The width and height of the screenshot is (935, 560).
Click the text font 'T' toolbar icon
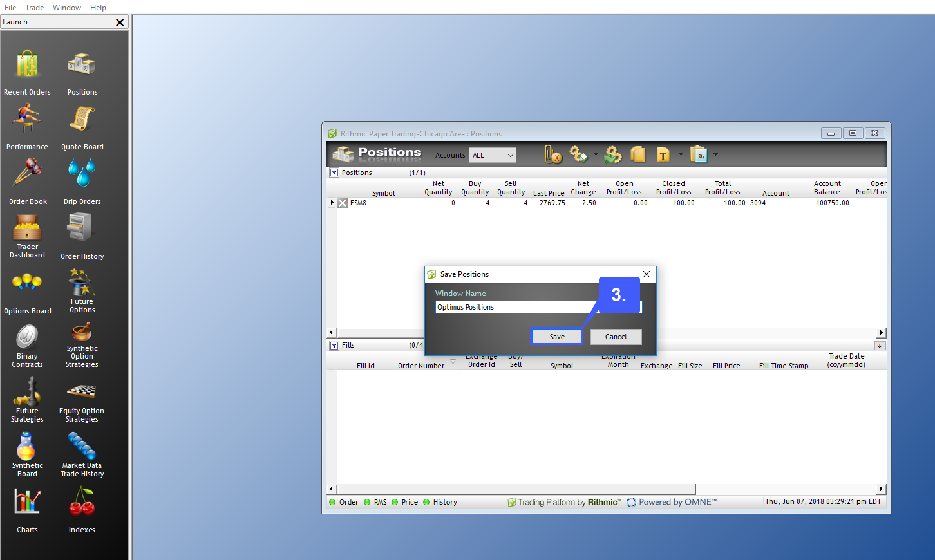pos(663,154)
